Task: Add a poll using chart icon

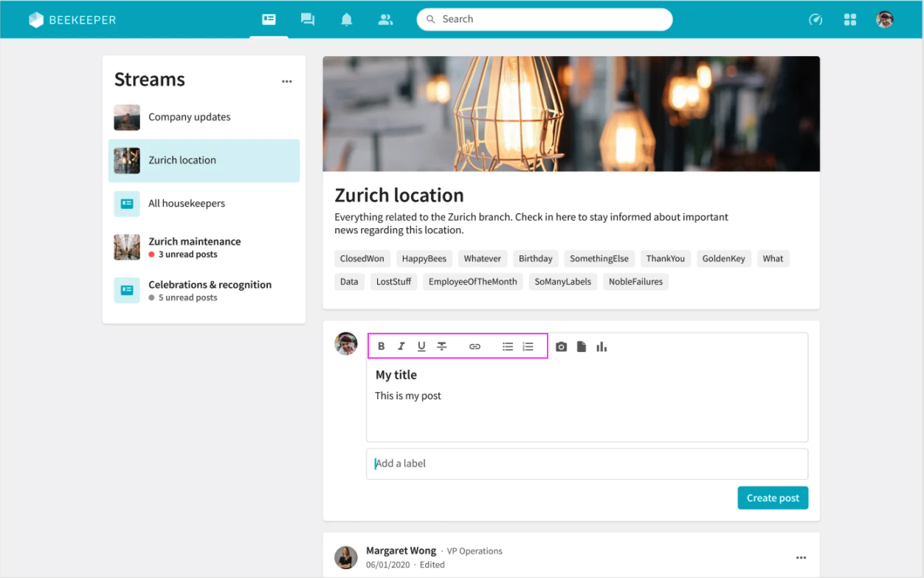Action: tap(601, 346)
